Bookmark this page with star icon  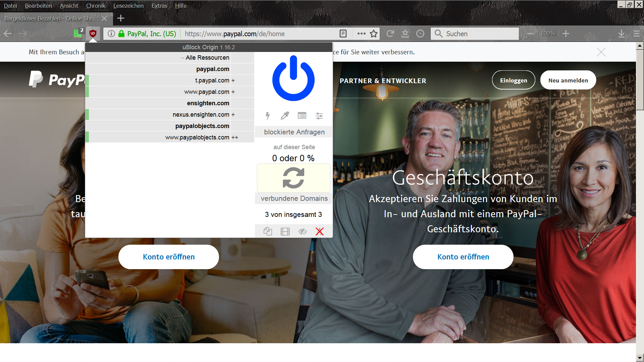click(374, 34)
